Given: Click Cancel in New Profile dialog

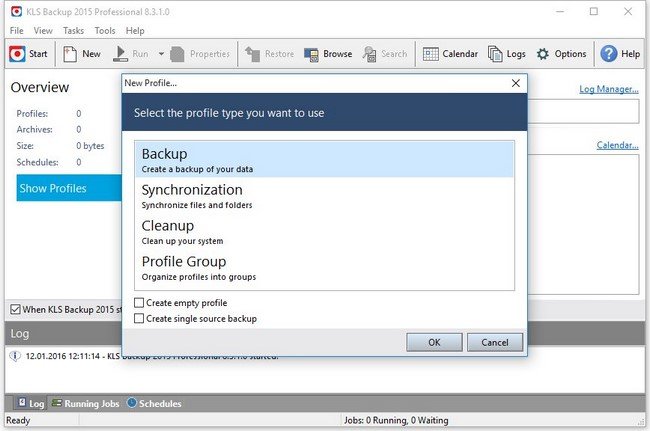Looking at the screenshot, I should (x=495, y=342).
